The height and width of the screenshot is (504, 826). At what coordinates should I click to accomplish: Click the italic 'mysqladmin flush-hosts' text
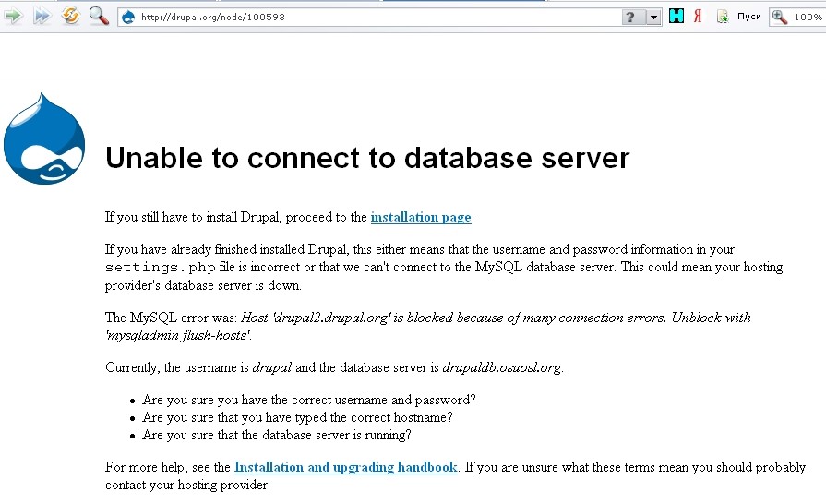178,335
